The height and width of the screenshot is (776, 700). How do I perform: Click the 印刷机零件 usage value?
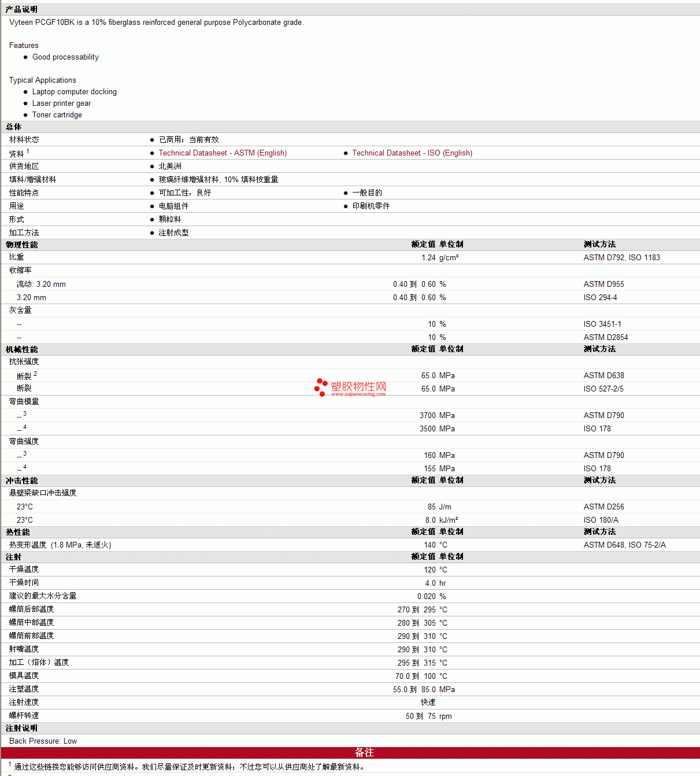click(x=371, y=206)
